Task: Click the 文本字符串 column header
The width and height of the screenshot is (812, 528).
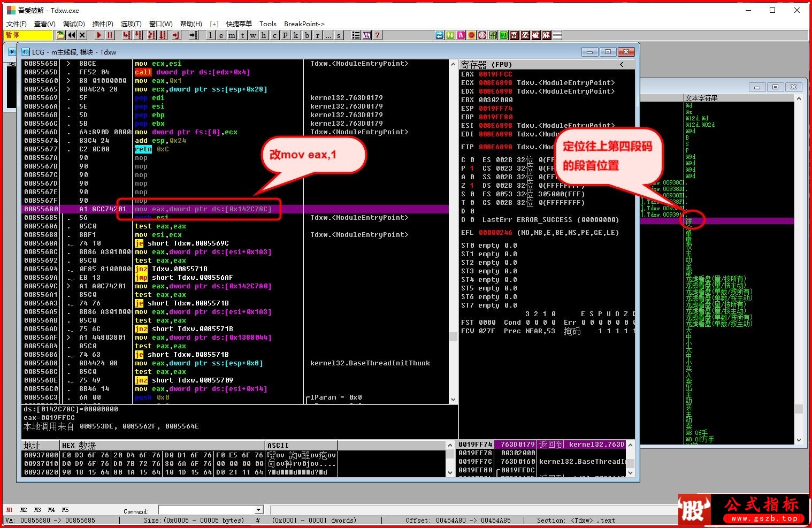Action: 738,98
